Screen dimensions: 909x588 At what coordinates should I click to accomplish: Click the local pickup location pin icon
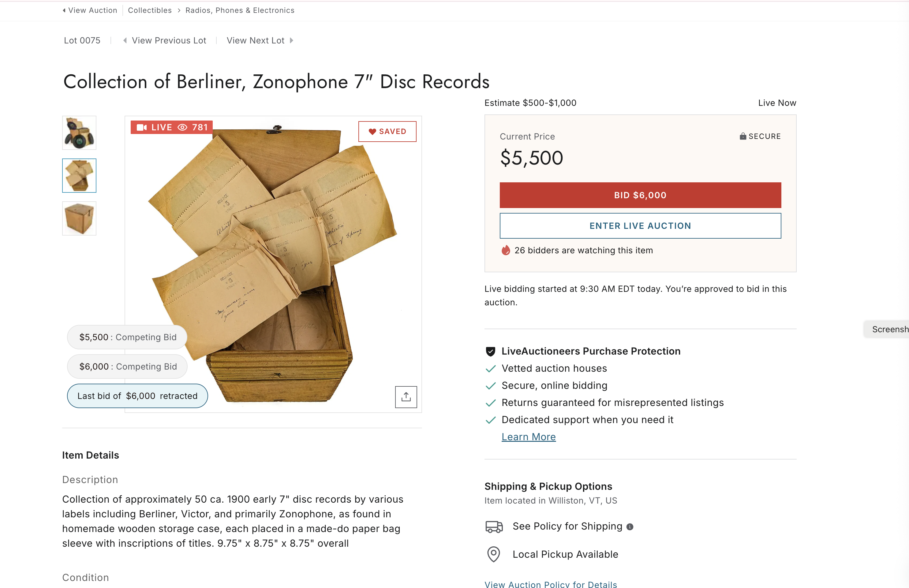coord(493,554)
